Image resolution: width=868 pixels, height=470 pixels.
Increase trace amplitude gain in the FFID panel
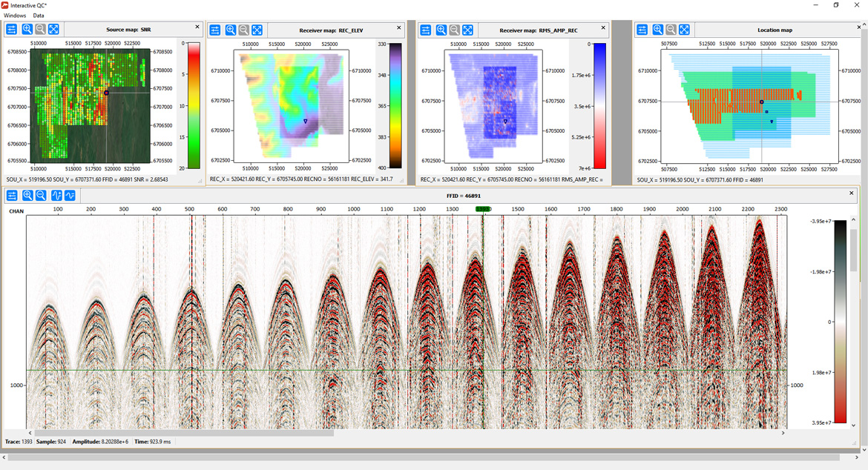[56, 195]
